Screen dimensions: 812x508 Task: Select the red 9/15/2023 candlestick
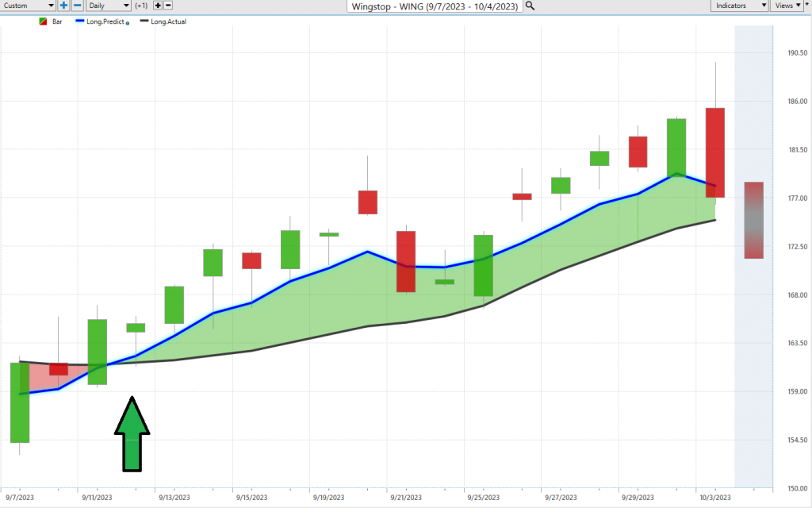pyautogui.click(x=251, y=260)
